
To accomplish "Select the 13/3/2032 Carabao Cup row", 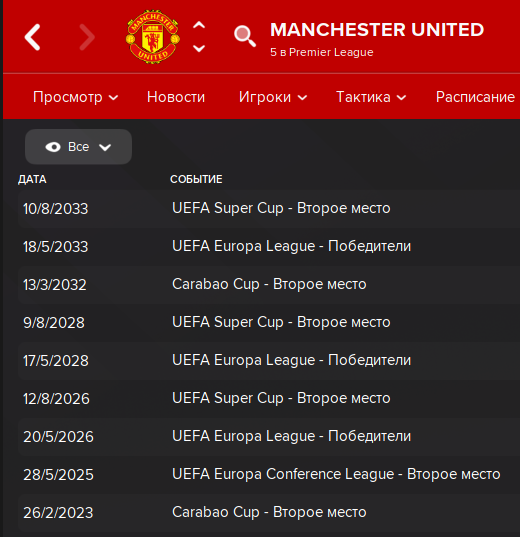I will click(269, 285).
